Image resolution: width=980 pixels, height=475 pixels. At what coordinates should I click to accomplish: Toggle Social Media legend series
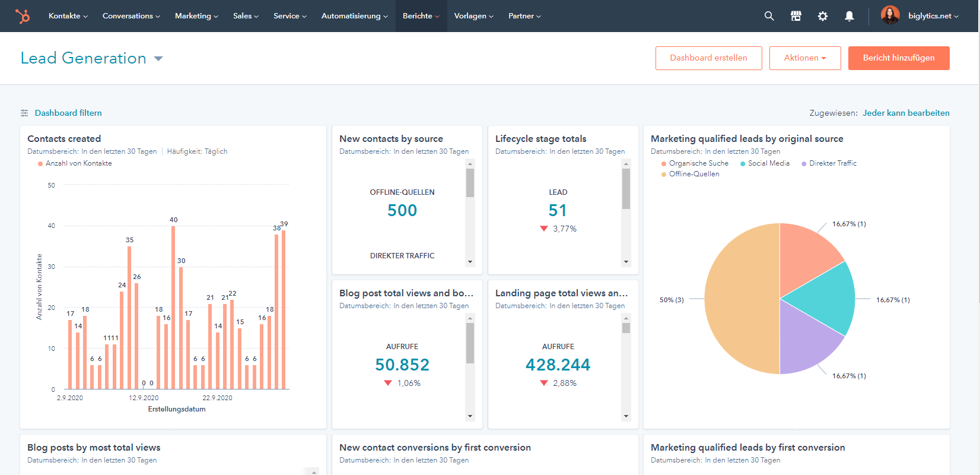pyautogui.click(x=768, y=163)
